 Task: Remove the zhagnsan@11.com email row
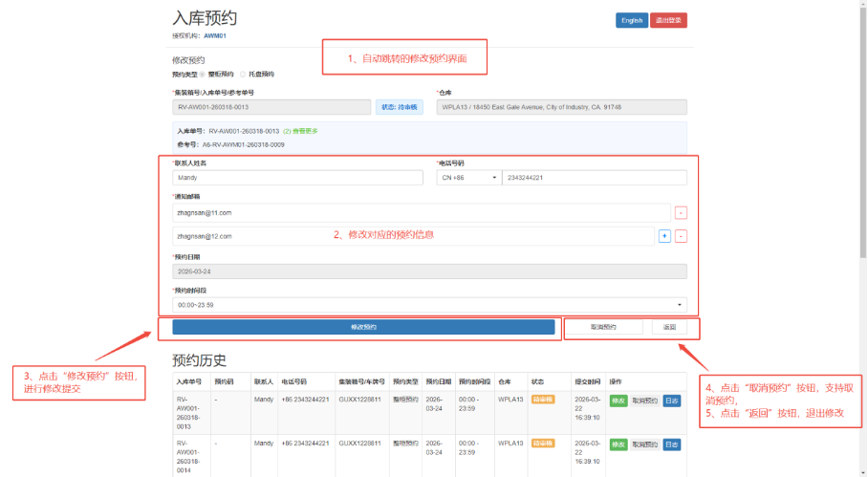tap(681, 213)
